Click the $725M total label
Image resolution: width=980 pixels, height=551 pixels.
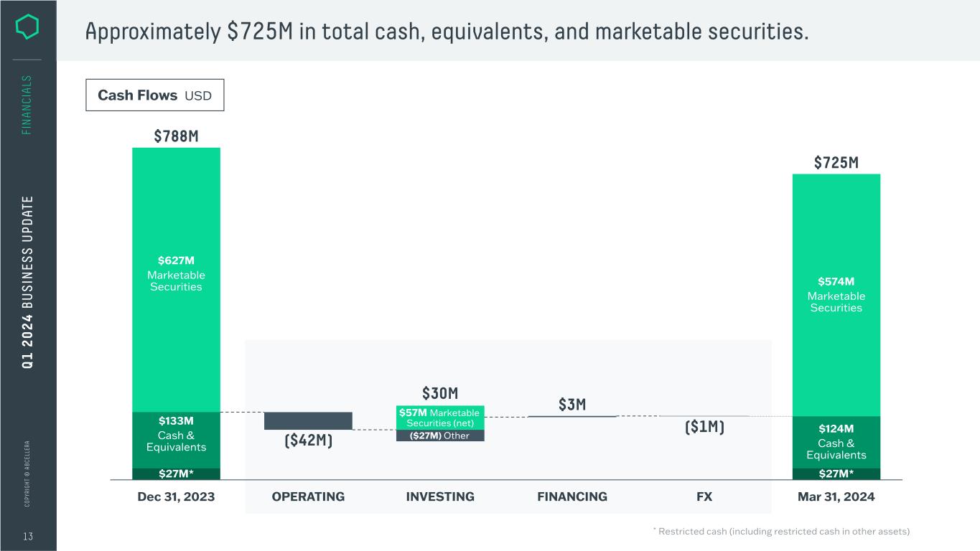pyautogui.click(x=836, y=163)
